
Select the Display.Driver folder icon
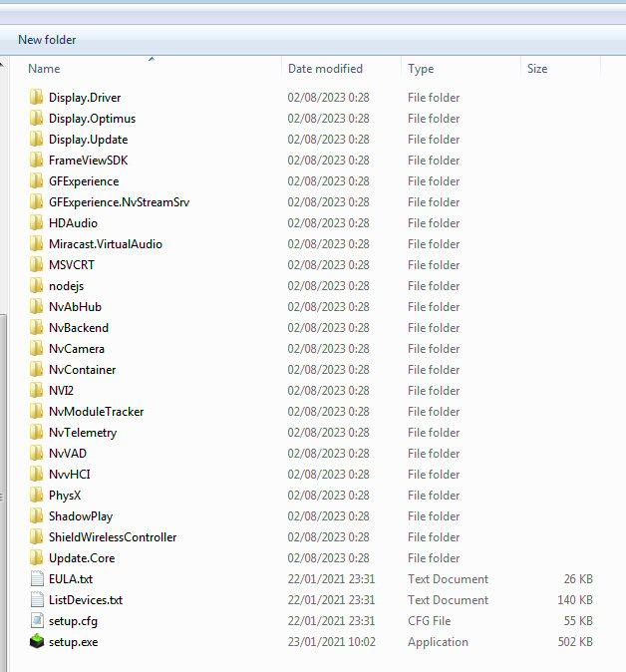click(x=37, y=98)
